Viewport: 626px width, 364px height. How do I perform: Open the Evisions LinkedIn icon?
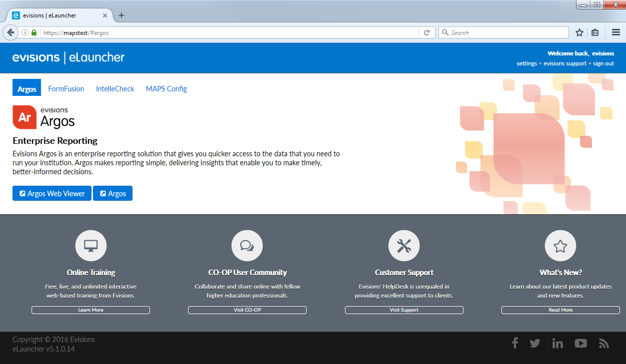557,343
